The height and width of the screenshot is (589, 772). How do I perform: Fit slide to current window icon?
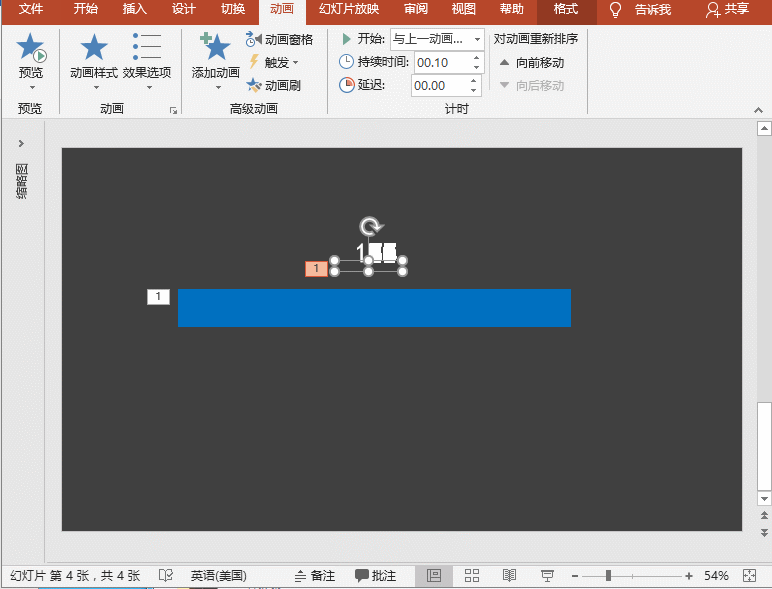tap(749, 575)
